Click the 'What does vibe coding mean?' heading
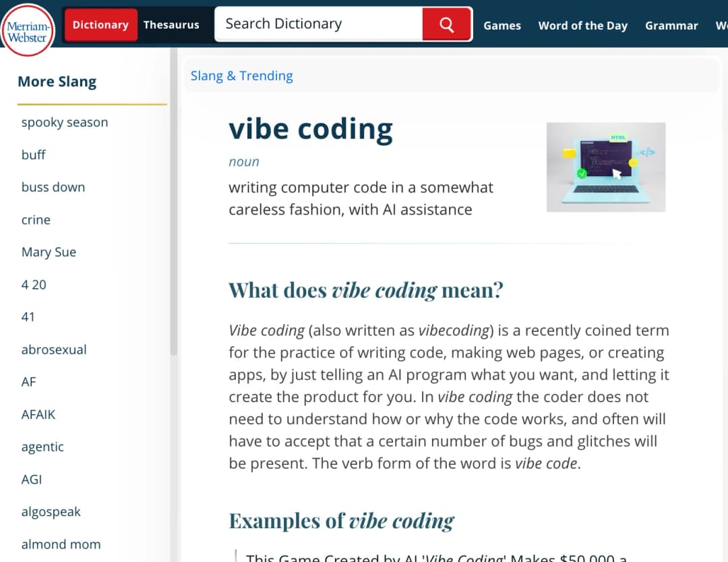728x562 pixels. point(366,291)
